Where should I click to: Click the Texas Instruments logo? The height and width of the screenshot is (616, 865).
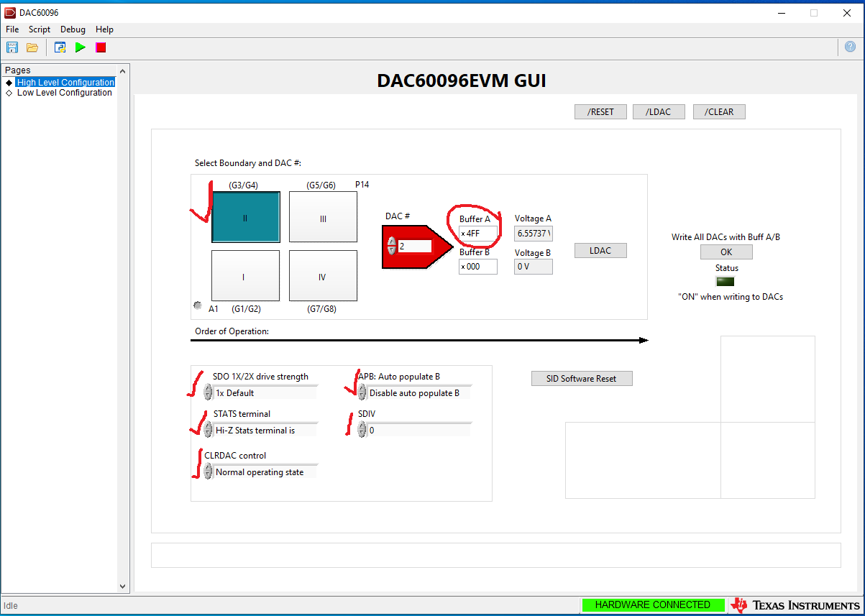(x=795, y=605)
